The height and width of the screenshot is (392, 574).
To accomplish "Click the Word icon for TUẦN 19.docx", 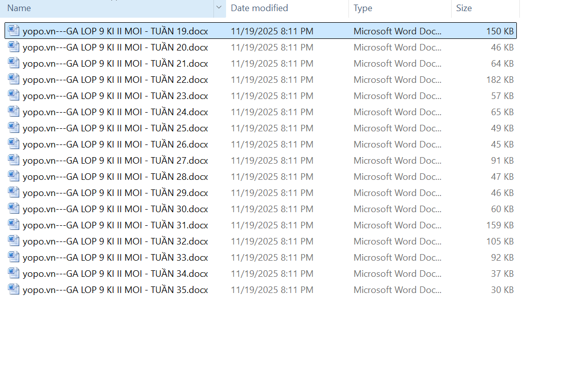I will [14, 31].
